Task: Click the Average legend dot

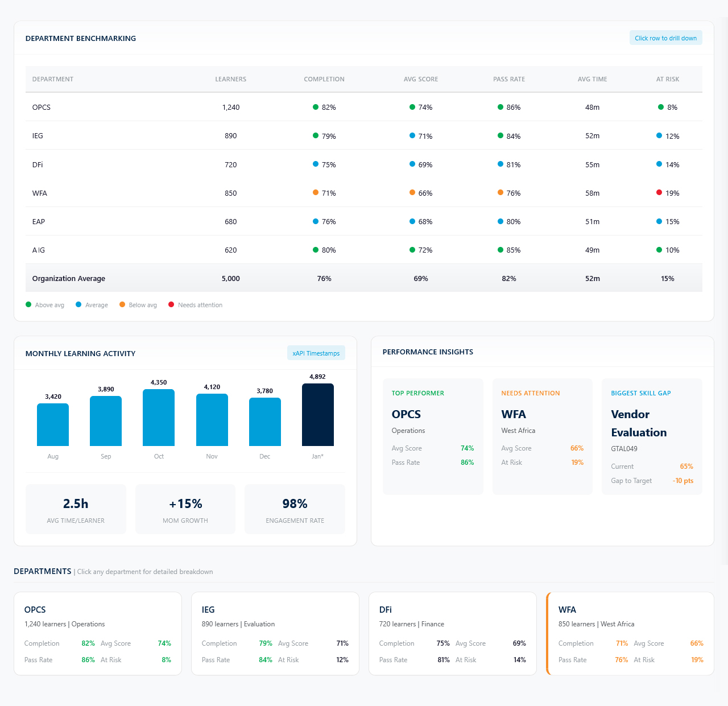Action: click(78, 305)
